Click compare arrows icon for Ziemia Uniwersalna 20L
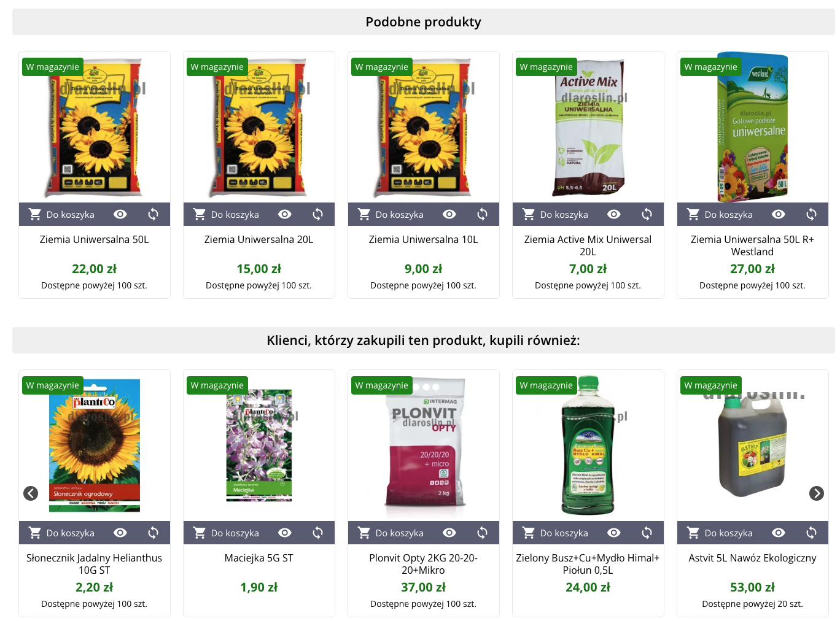Viewport: 840px width, 621px height. pos(317,214)
